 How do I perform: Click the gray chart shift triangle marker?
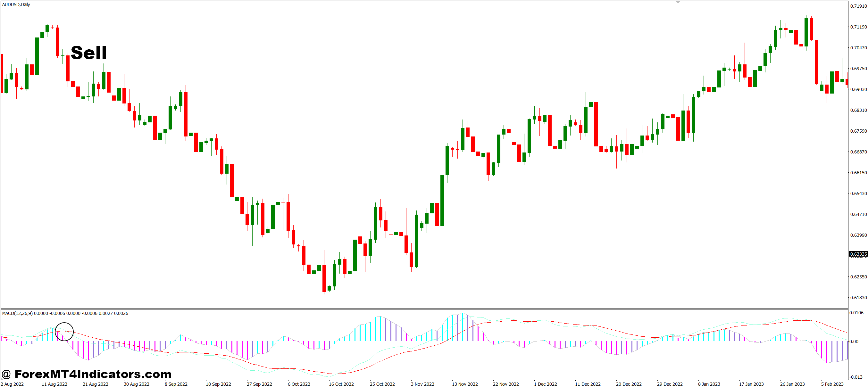[x=678, y=2]
